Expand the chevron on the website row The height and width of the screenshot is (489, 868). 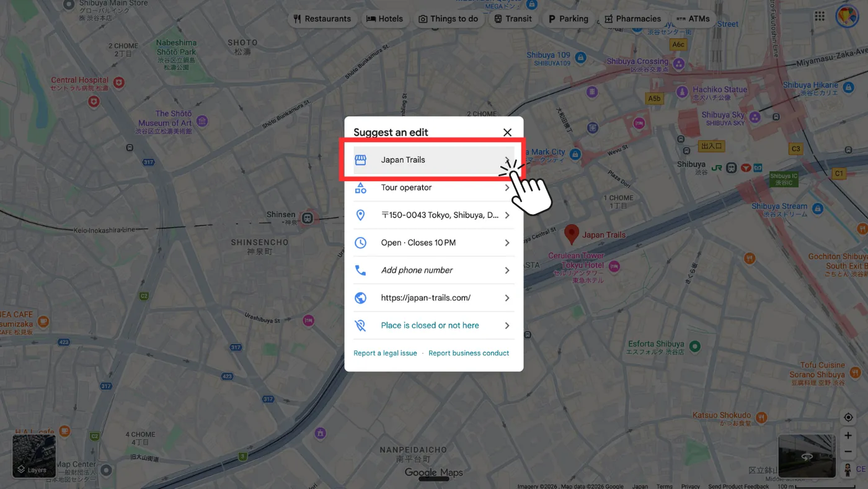coord(507,298)
